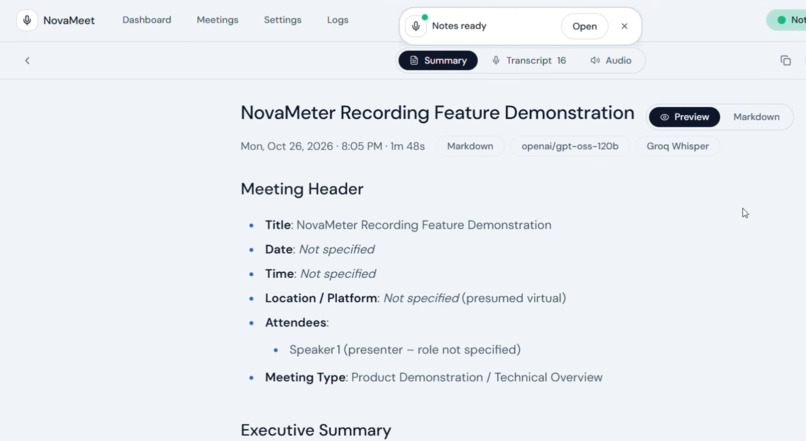The height and width of the screenshot is (441, 806).
Task: Click the Title bullet line
Action: [408, 225]
